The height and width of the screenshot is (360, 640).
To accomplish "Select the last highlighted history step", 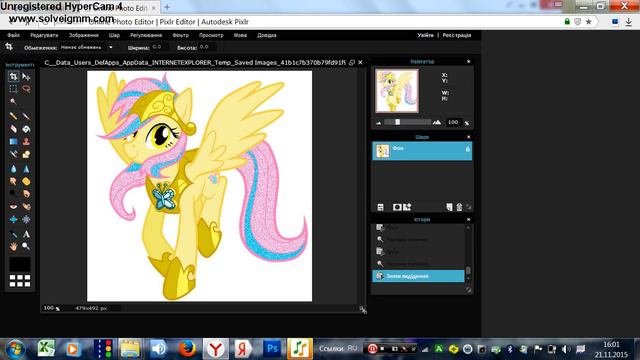I will pyautogui.click(x=418, y=276).
